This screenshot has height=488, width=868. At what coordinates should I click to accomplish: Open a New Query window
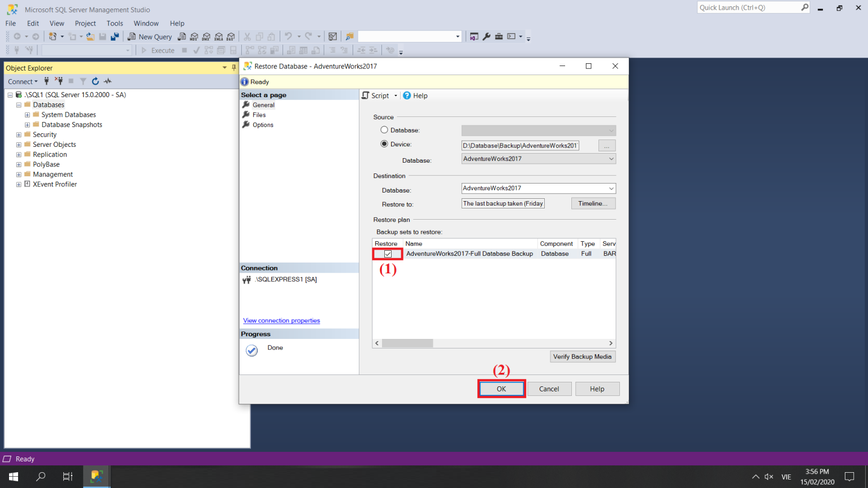tap(150, 36)
